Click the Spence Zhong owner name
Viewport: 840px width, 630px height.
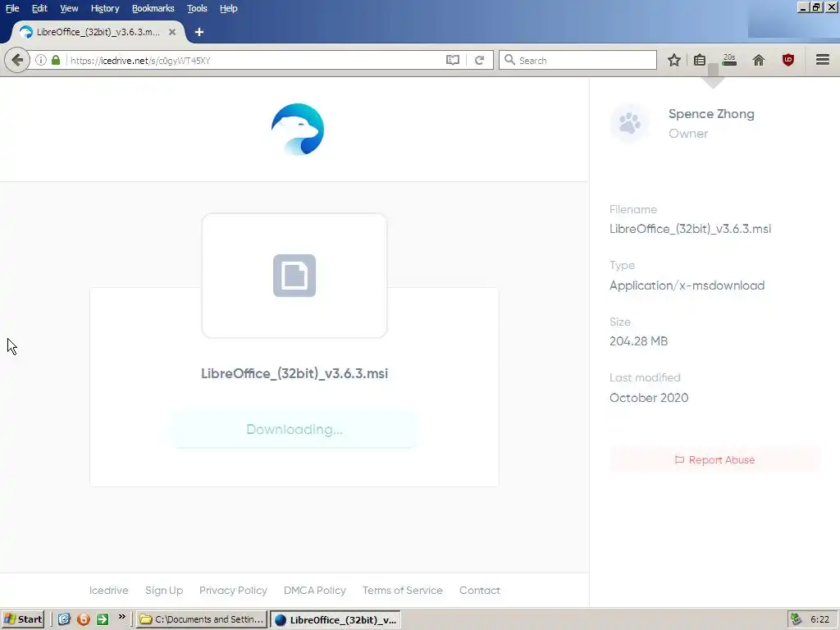coord(711,113)
